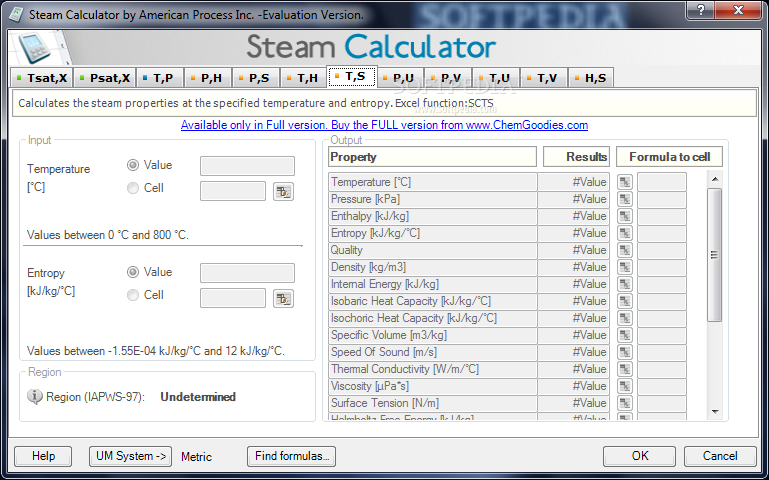Click formula-to-cell icon for Speed Of Sound
The width and height of the screenshot is (769, 480).
[x=624, y=352]
